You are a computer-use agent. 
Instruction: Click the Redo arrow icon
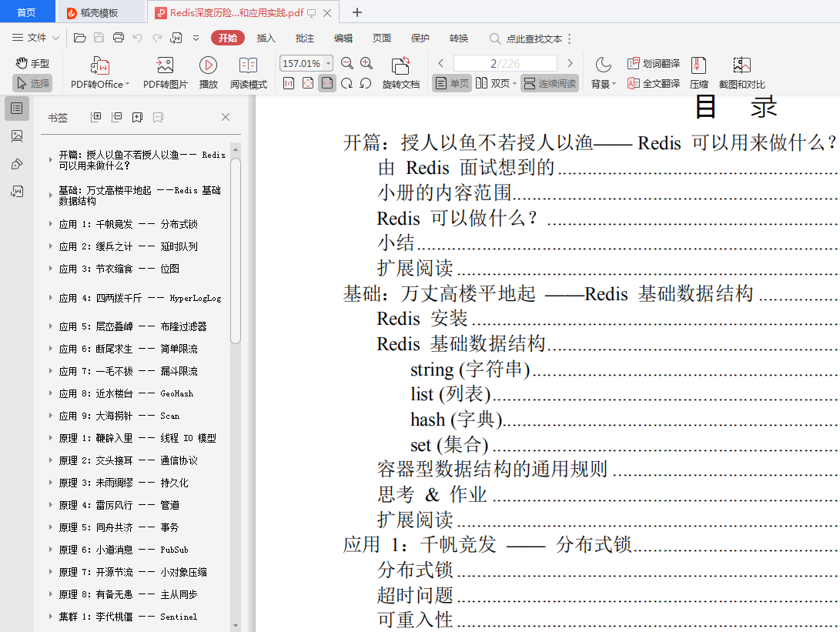tap(157, 38)
